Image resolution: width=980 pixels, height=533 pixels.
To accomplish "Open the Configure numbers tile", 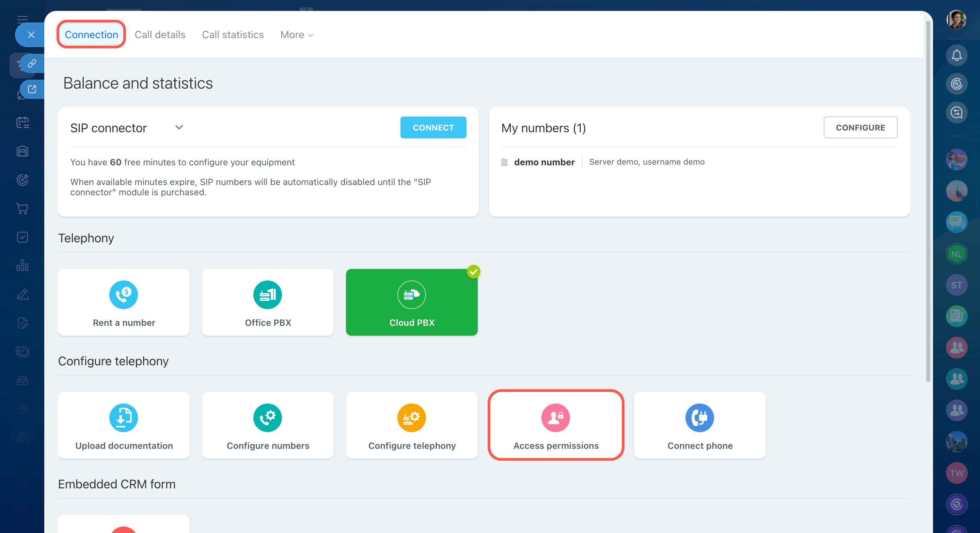I will [267, 425].
